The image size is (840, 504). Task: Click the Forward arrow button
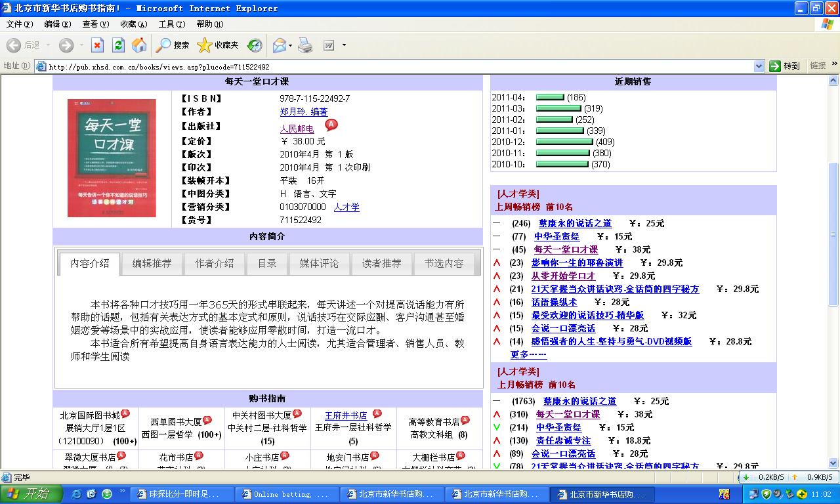66,45
